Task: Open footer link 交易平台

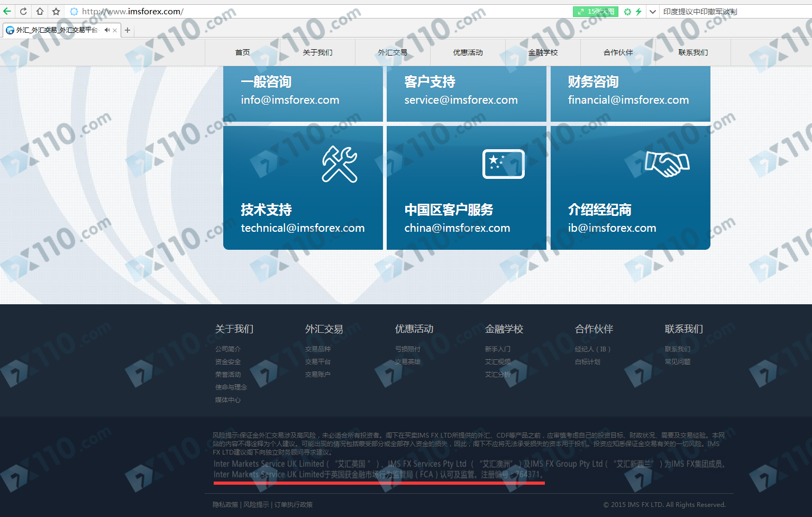Action: [x=318, y=362]
